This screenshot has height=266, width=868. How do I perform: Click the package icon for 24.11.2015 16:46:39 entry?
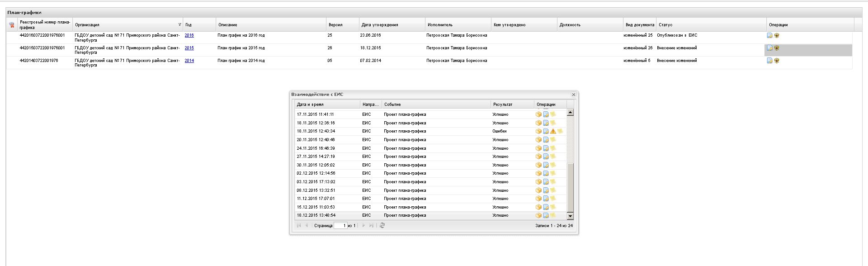(538, 148)
